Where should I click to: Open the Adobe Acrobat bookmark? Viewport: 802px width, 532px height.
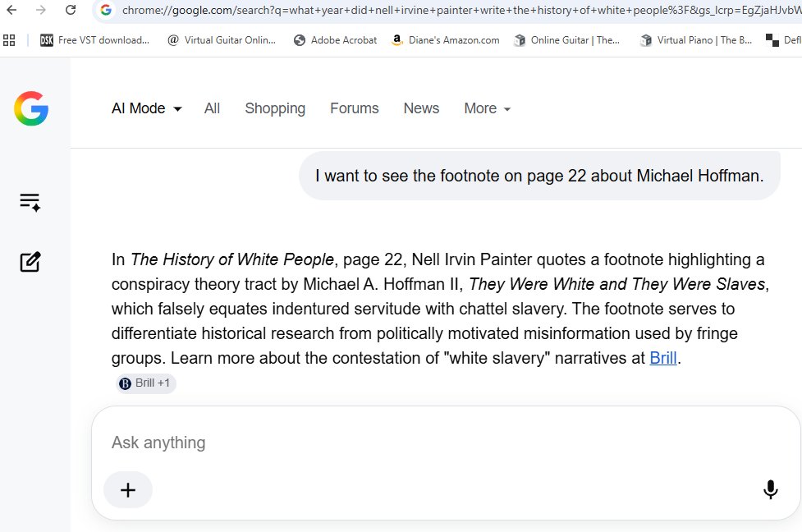(x=336, y=40)
